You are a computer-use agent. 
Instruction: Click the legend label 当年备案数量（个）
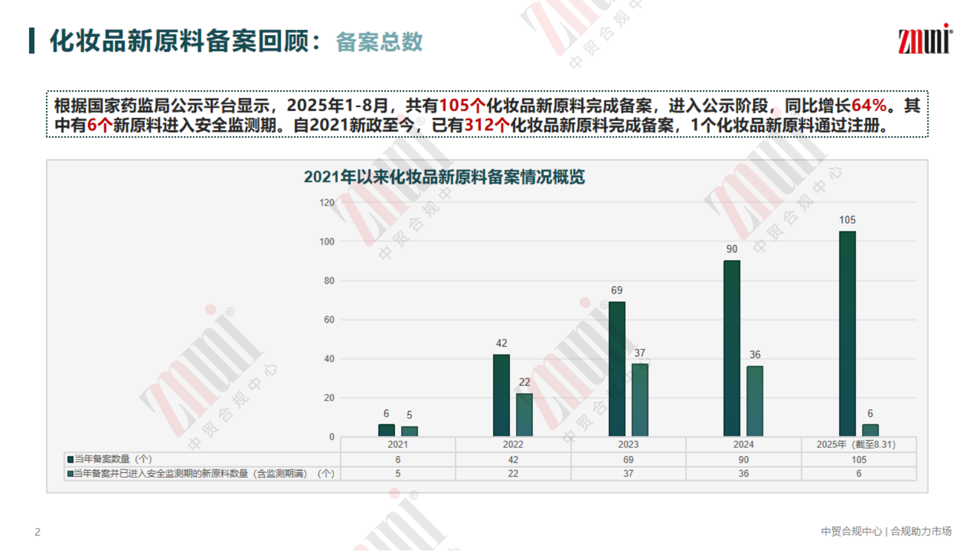(x=113, y=459)
